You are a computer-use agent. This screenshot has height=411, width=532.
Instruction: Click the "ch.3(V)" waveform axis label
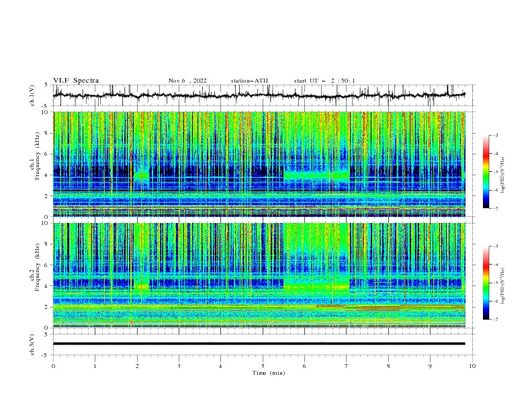point(32,345)
